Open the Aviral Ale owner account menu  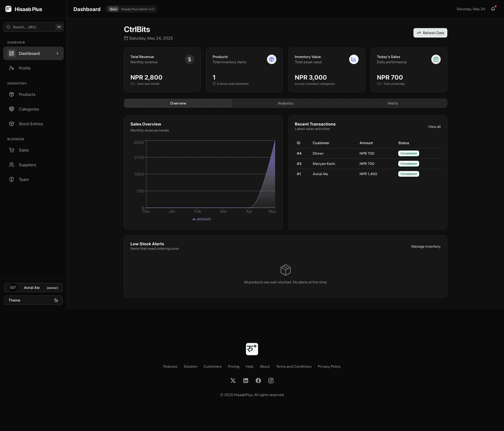point(33,288)
